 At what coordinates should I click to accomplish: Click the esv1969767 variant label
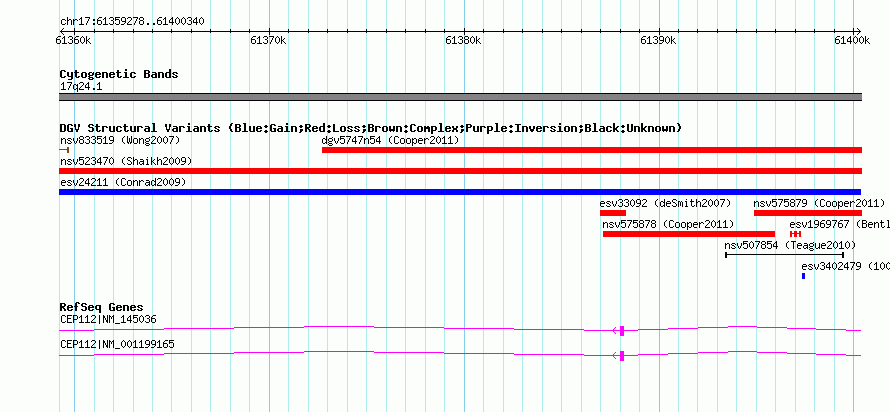[x=839, y=224]
